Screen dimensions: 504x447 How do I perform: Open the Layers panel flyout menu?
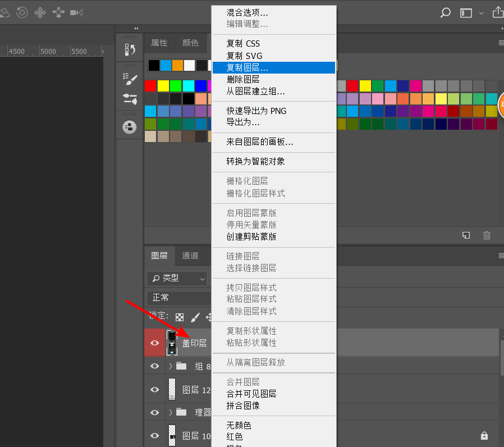[x=501, y=256]
